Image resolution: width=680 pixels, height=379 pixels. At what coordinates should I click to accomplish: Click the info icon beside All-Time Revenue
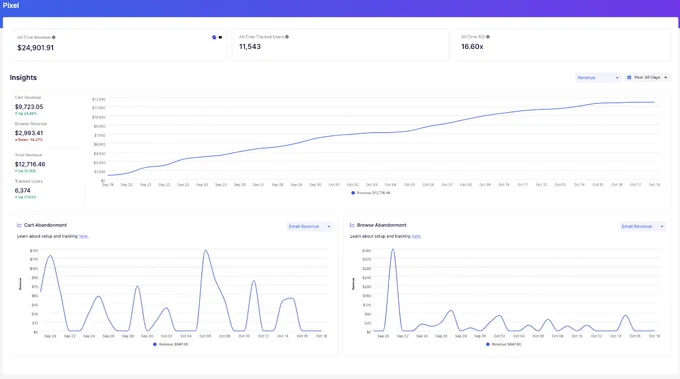(54, 37)
